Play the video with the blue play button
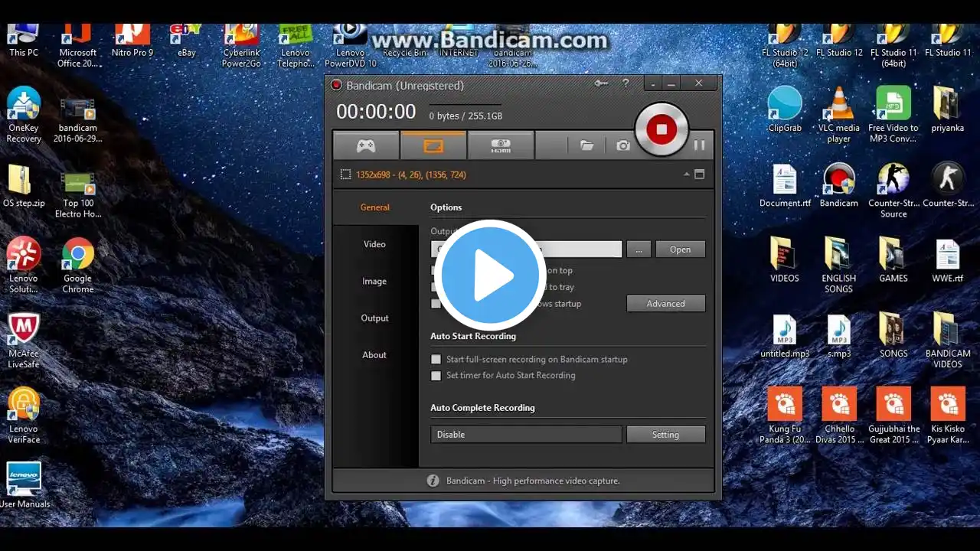980x551 pixels. tap(490, 275)
